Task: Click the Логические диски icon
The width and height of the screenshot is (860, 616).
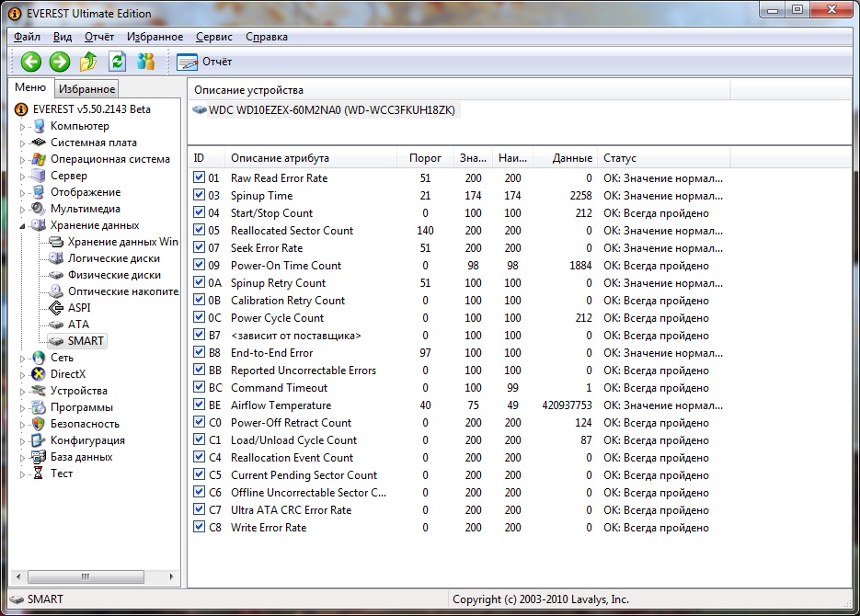Action: (56, 258)
